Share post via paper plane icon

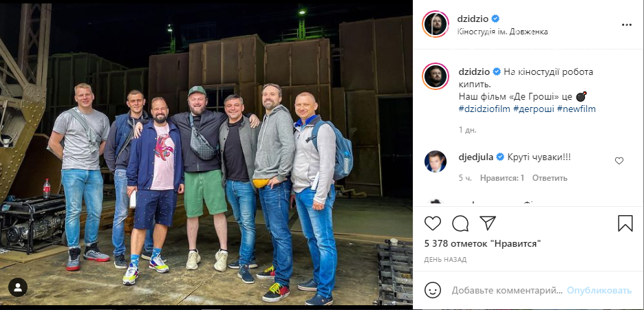pyautogui.click(x=488, y=223)
